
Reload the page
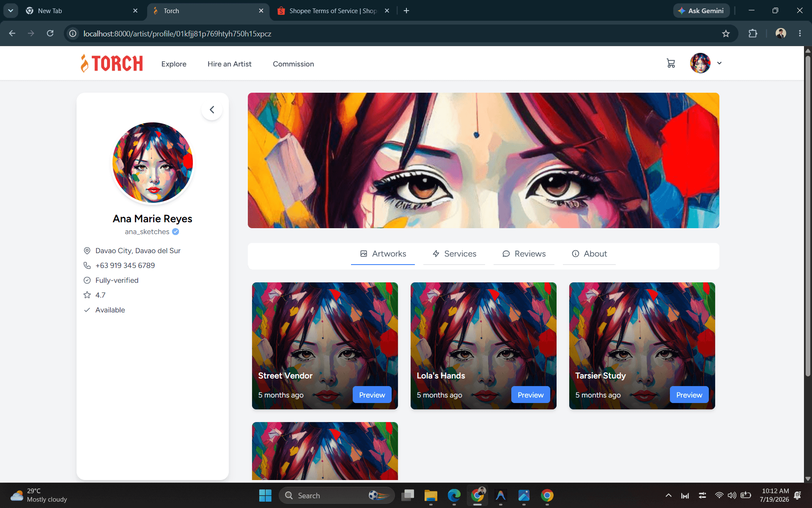(x=50, y=33)
